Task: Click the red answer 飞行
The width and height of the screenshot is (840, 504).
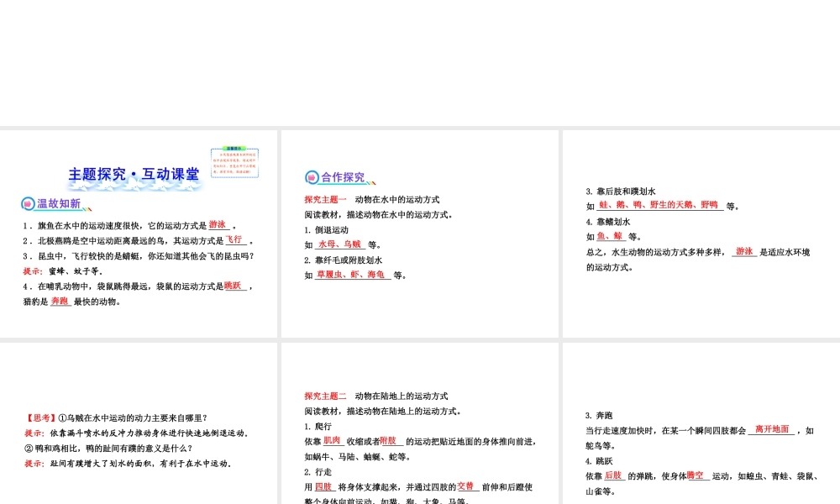Action: point(234,239)
